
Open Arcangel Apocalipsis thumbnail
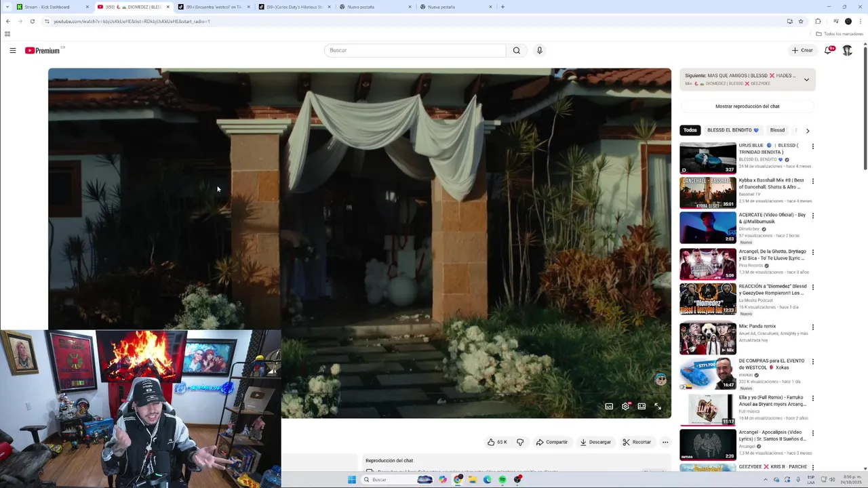click(708, 444)
